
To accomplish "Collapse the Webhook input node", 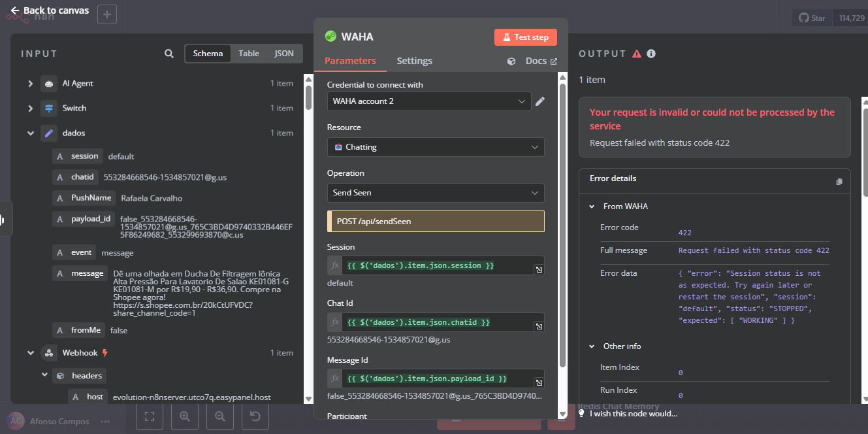I will point(31,353).
